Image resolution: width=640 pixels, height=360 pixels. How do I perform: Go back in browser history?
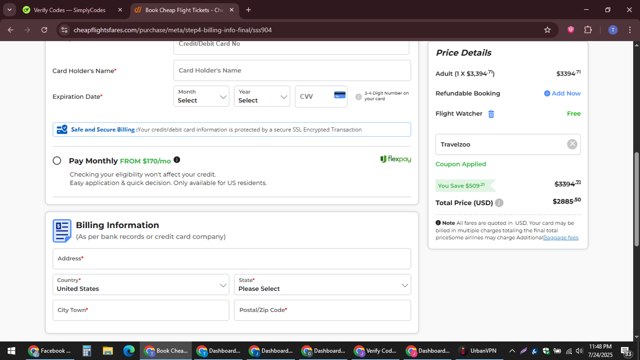click(x=11, y=30)
